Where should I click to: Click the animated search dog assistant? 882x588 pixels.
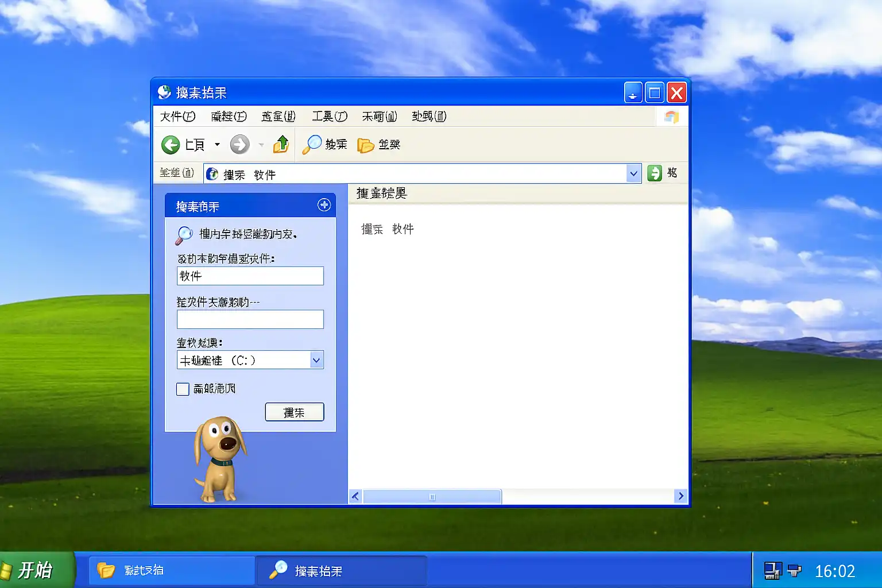219,458
